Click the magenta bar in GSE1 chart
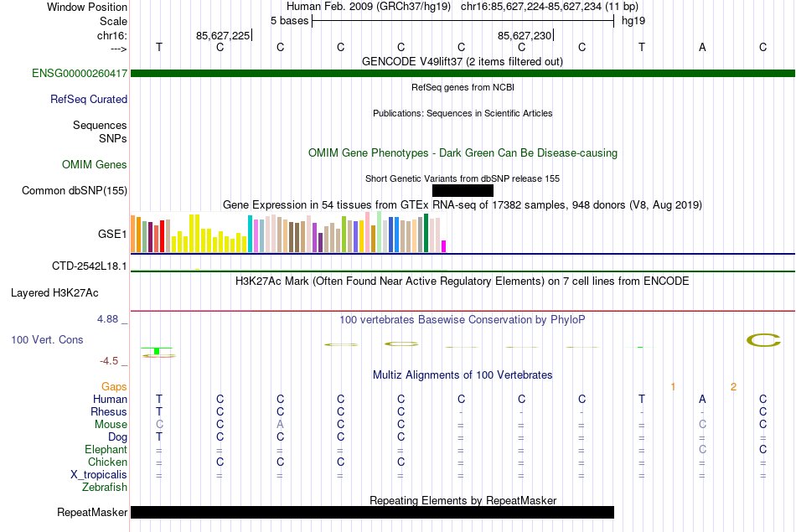 (443, 246)
